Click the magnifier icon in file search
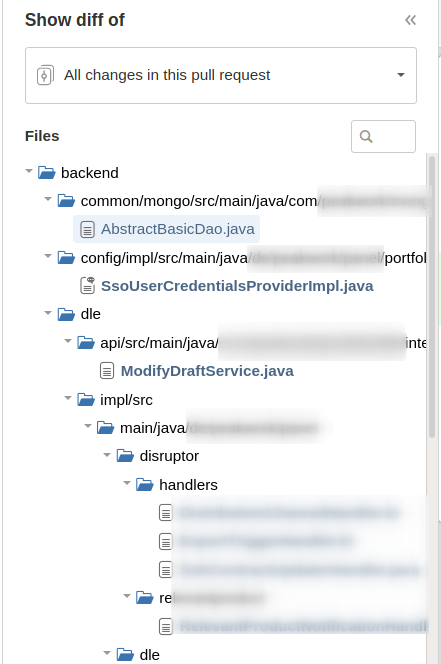This screenshot has width=441, height=664. (366, 136)
